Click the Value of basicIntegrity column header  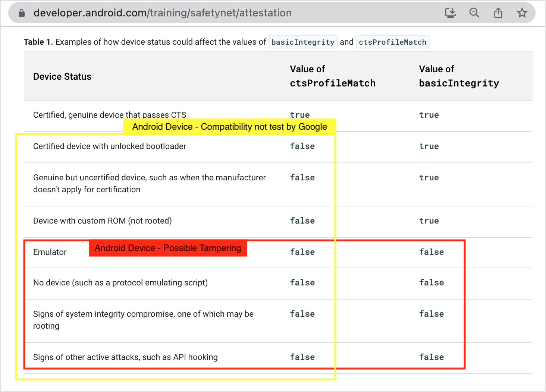click(x=459, y=76)
